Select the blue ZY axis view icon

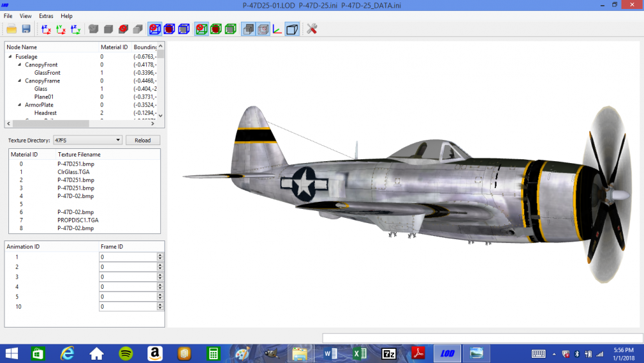[x=75, y=29]
